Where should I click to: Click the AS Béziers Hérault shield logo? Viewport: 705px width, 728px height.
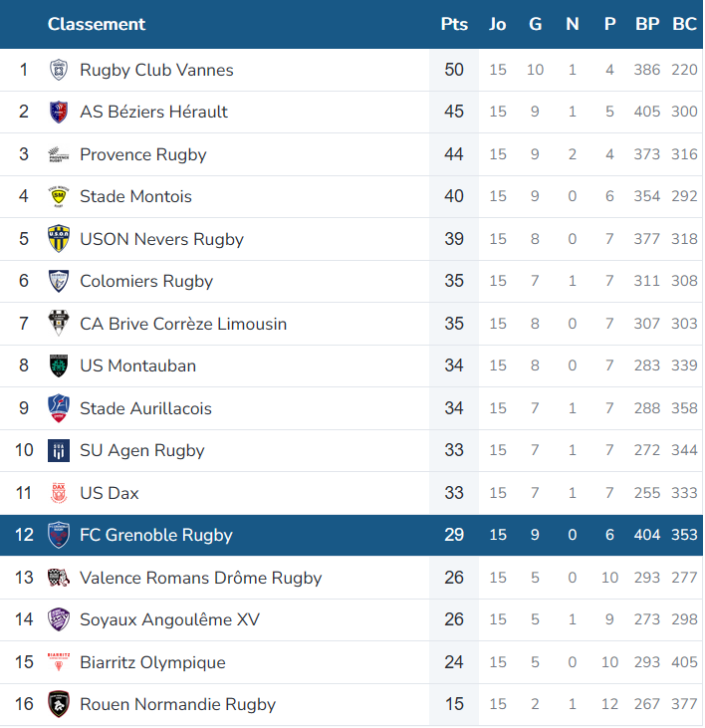click(x=59, y=112)
